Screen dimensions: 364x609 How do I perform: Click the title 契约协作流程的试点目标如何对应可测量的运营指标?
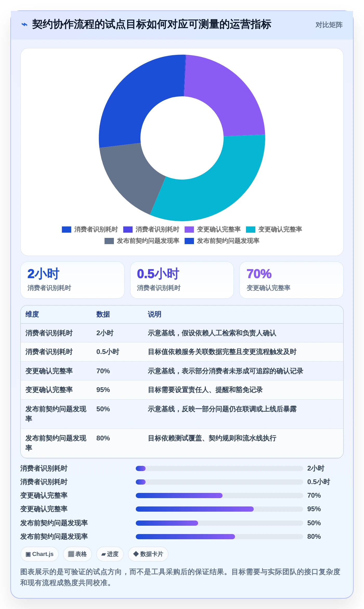[152, 24]
